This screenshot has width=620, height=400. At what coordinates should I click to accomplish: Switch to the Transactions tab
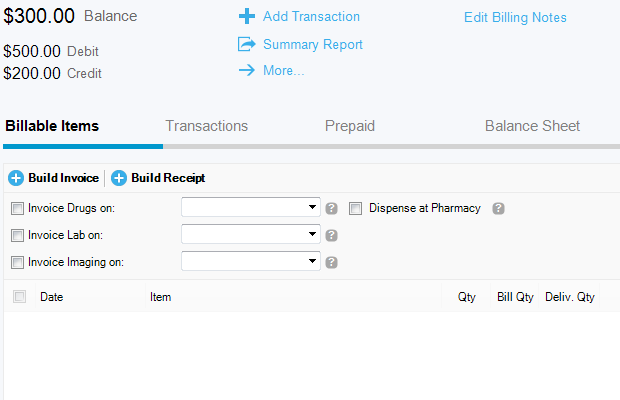click(206, 126)
